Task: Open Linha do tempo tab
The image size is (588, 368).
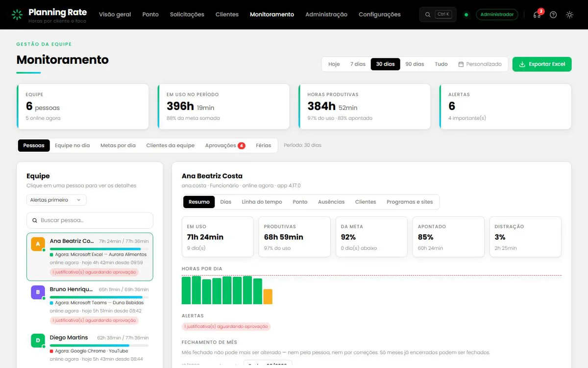Action: click(262, 202)
